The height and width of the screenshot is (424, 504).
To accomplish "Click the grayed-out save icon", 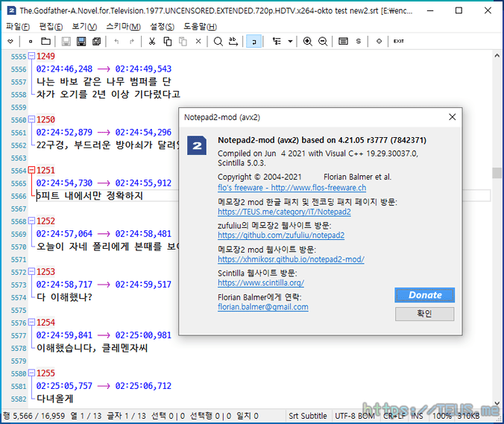I will pyautogui.click(x=66, y=41).
